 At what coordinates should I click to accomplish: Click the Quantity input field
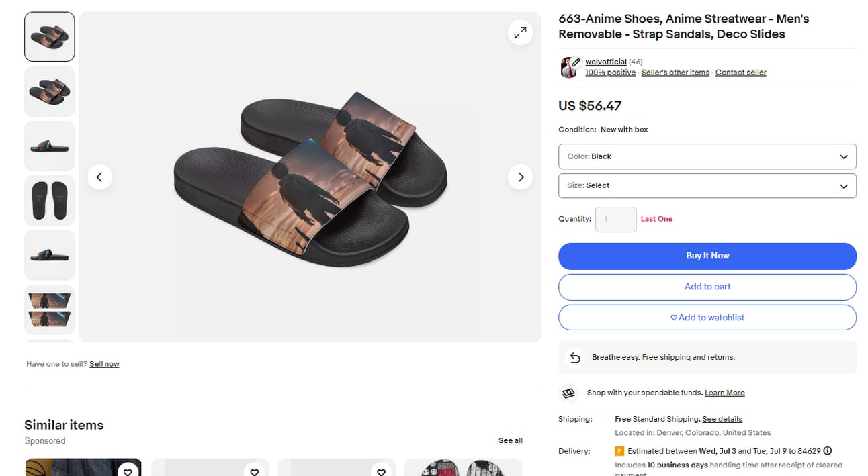pyautogui.click(x=615, y=220)
